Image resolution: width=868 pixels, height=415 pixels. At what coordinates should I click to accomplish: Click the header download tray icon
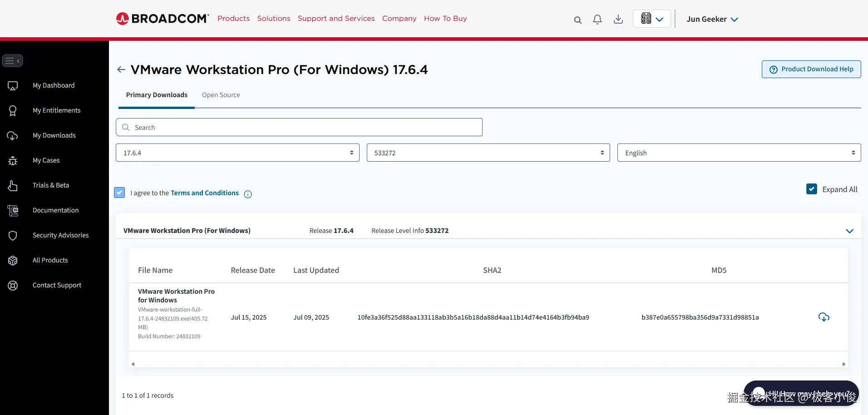coord(618,19)
